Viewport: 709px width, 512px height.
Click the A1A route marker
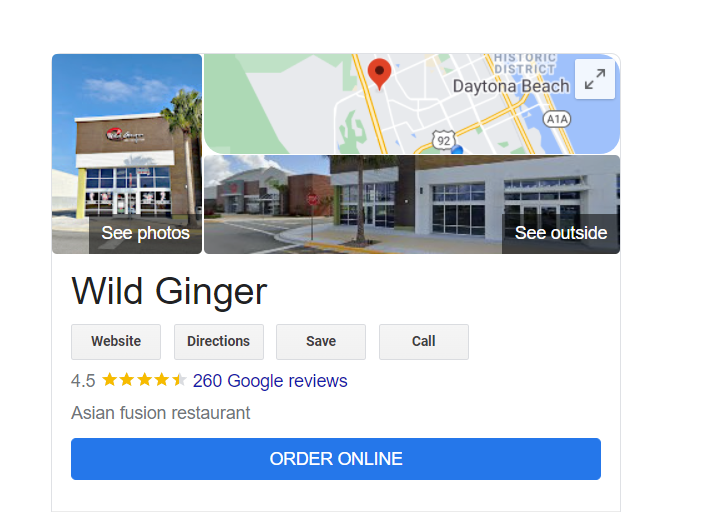click(557, 119)
